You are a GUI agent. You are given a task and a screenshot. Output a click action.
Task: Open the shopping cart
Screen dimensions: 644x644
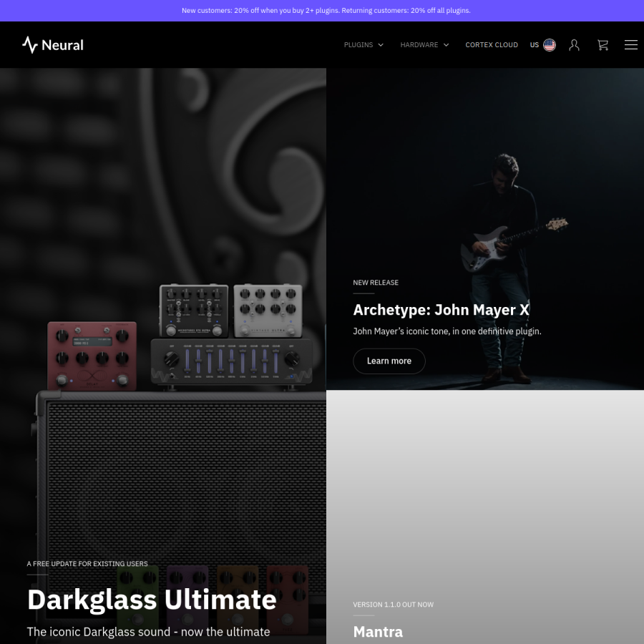pos(602,45)
